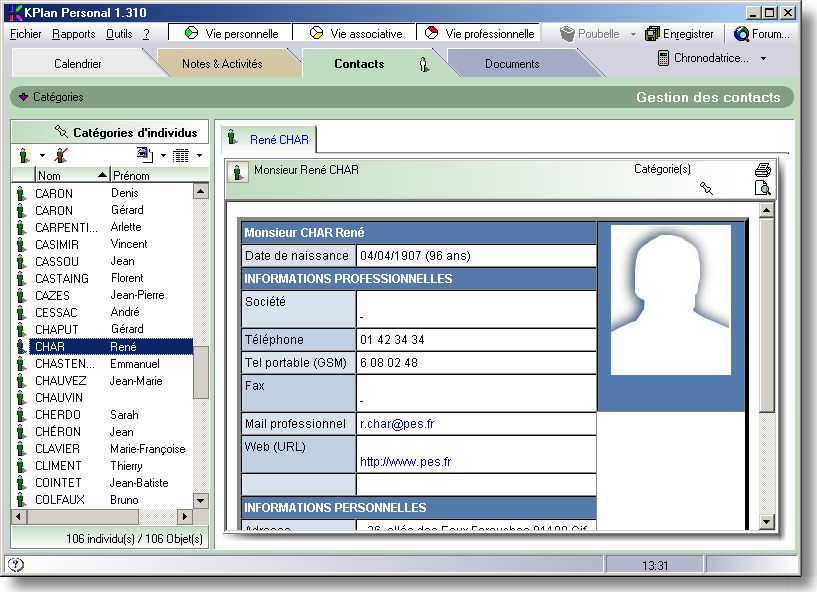Image resolution: width=817 pixels, height=592 pixels.
Task: Open dropdown next to export list icon
Action: coord(163,155)
